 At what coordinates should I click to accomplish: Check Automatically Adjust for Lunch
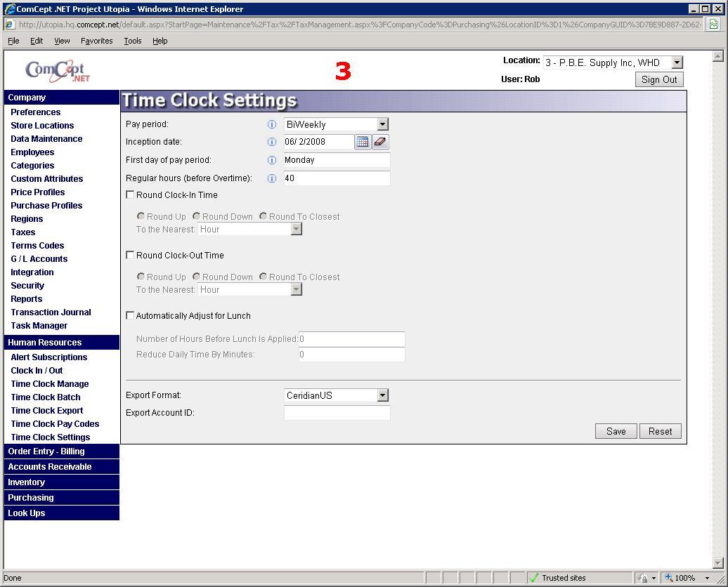pyautogui.click(x=131, y=315)
